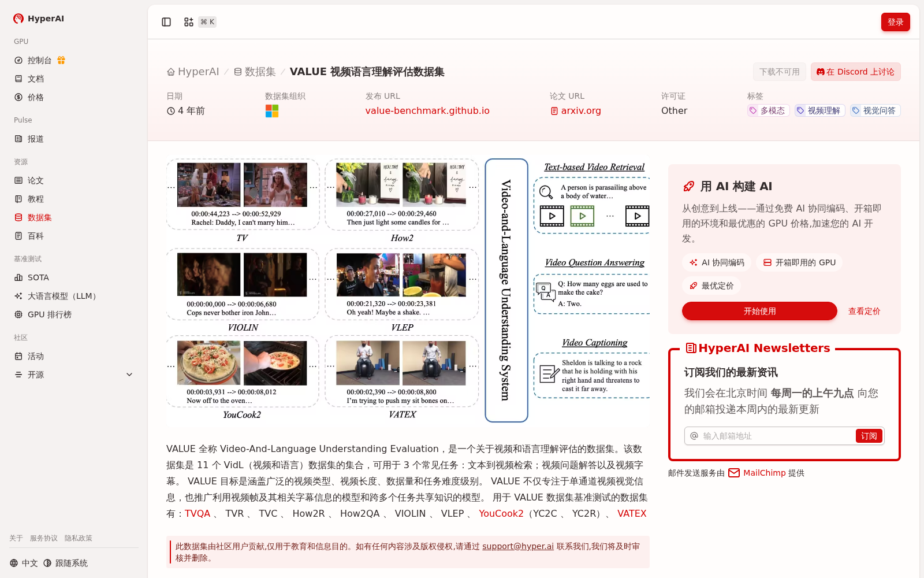Click the support@hyper.ai email link
The image size is (924, 578).
pyautogui.click(x=518, y=546)
